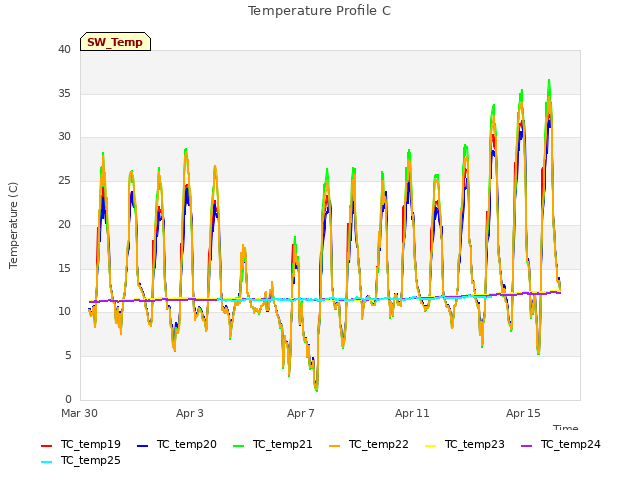This screenshot has width=640, height=480.
Task: Click the yellow TC_temp23 legend swatch
Action: pyautogui.click(x=431, y=446)
